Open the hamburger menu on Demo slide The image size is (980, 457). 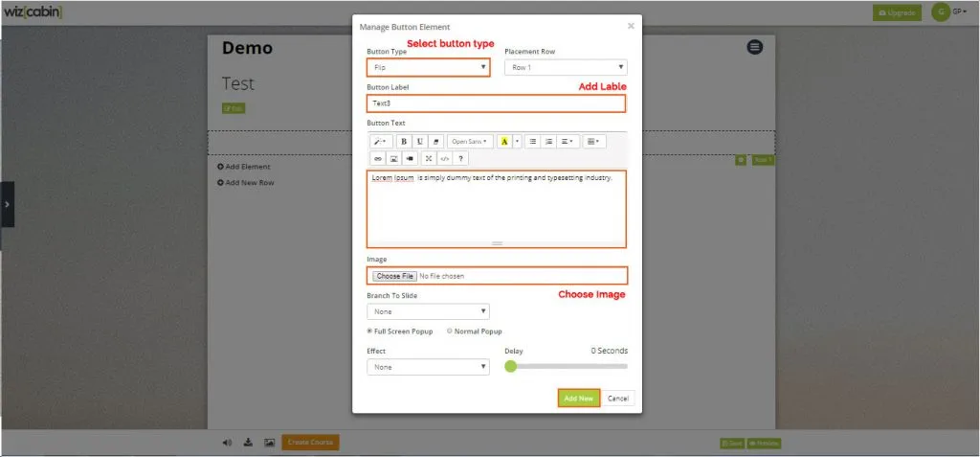(x=755, y=47)
